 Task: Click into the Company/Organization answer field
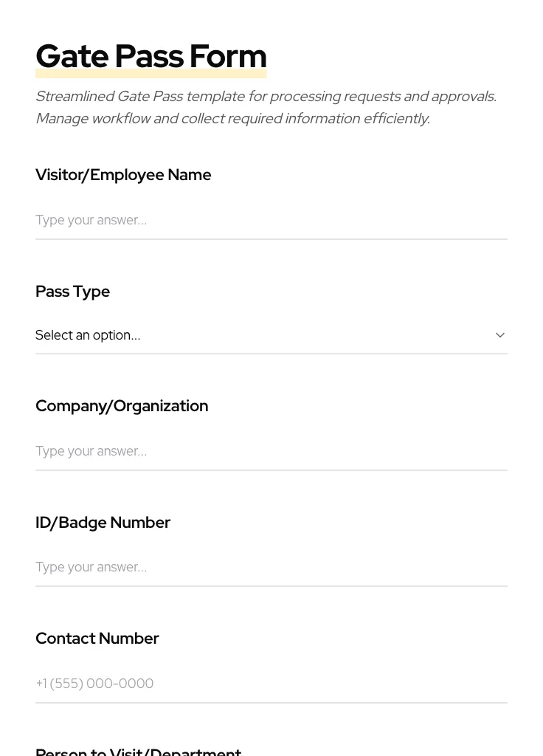(x=271, y=451)
